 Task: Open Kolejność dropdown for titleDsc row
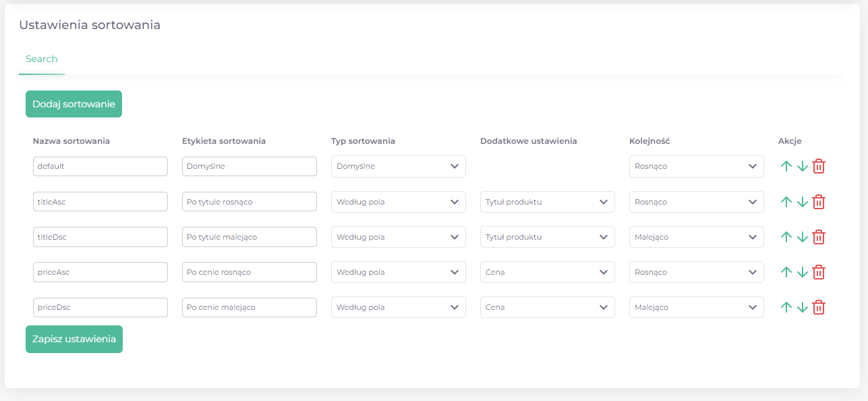[x=697, y=237]
